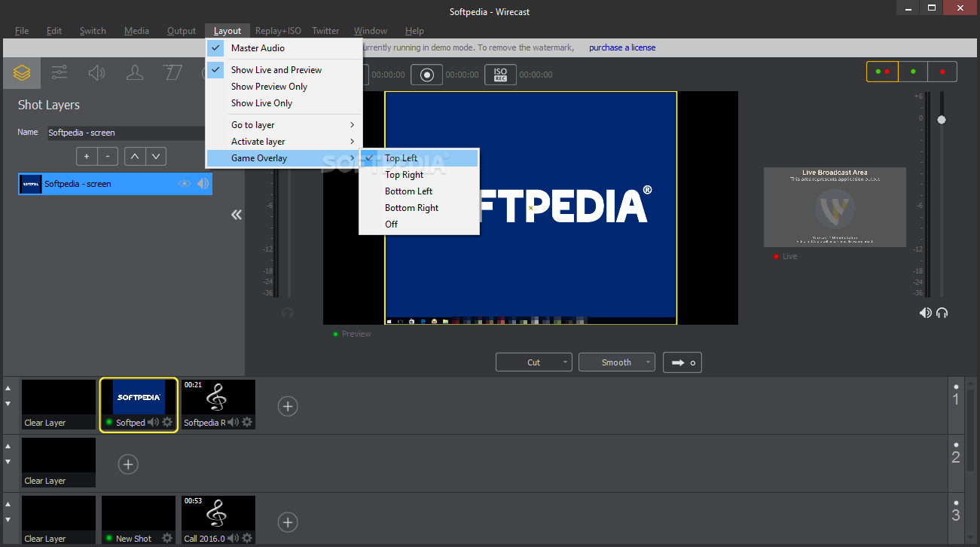Toggle the Master Audio checked menu item
Screen dimensions: 980x547
tap(284, 47)
